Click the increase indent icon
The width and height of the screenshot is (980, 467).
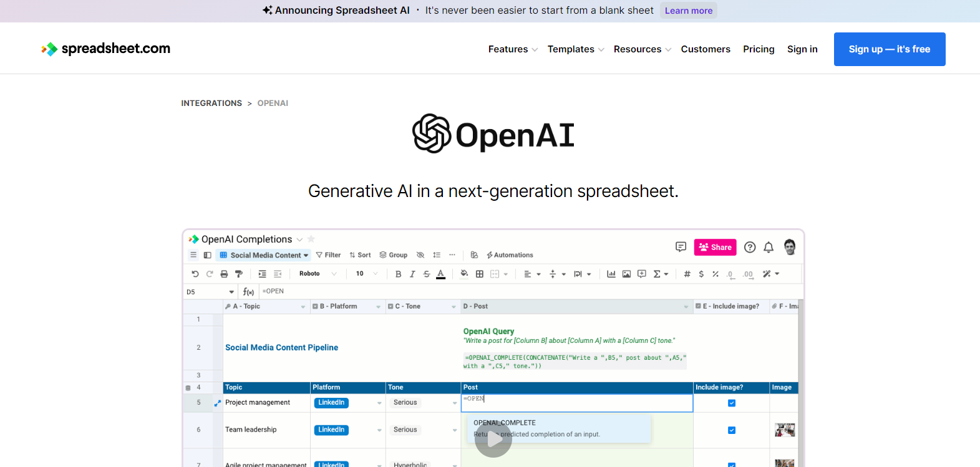coord(262,274)
